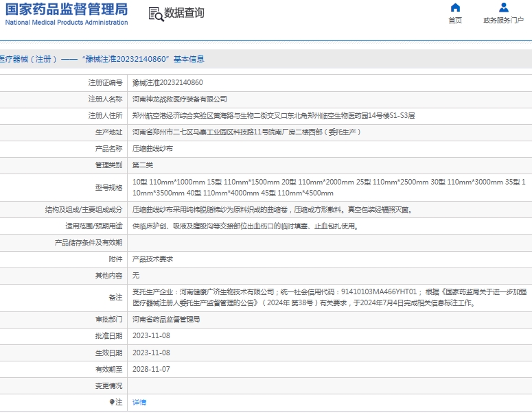Image resolution: width=532 pixels, height=417 pixels.
Task: Click the bullet icon beside 注
Action: pyautogui.click(x=112, y=402)
